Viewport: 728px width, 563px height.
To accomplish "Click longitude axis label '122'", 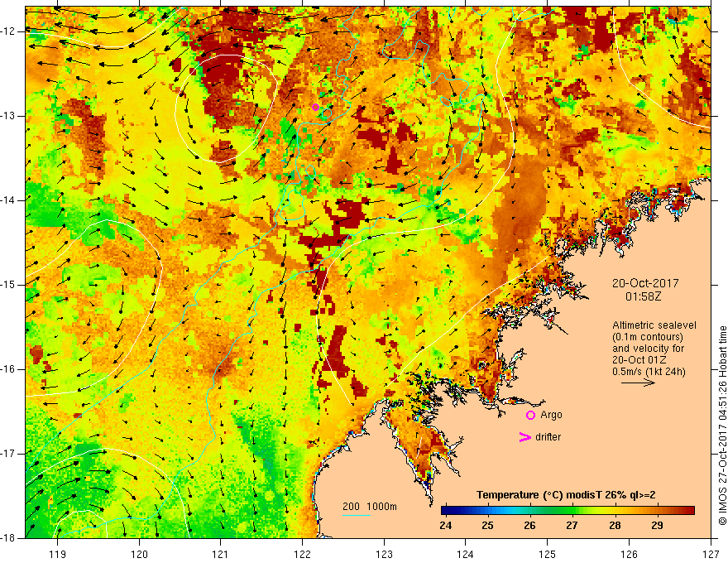I will coord(302,554).
